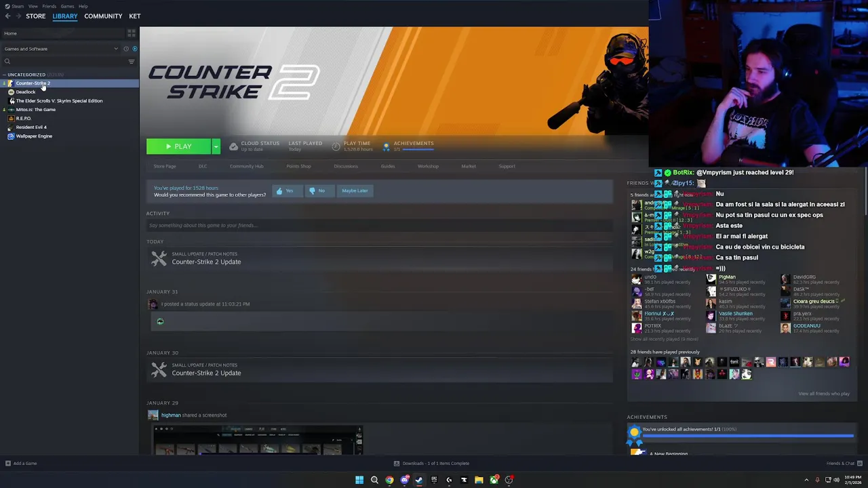Open the launch options arrow beside PLAY
This screenshot has height=488, width=868.
pyautogui.click(x=216, y=146)
